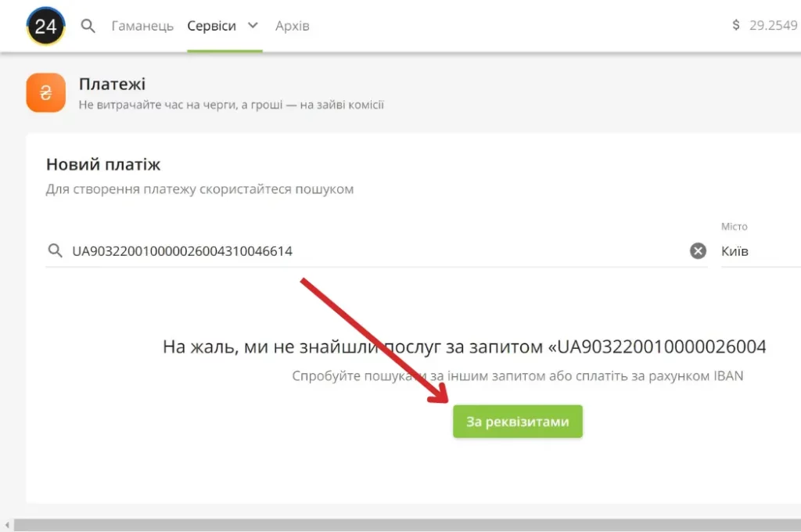Viewport: 801px width, 532px height.
Task: Focus the IBAN search input field
Action: pos(375,251)
